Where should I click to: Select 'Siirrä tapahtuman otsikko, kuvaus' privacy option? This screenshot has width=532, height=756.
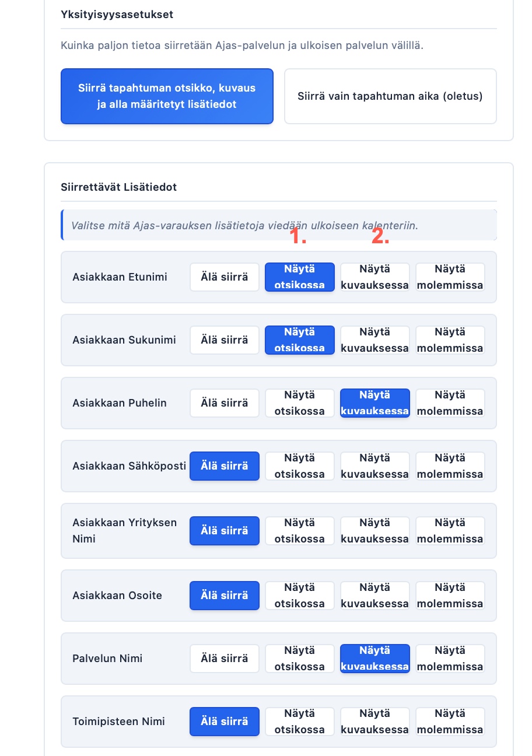pyautogui.click(x=167, y=96)
